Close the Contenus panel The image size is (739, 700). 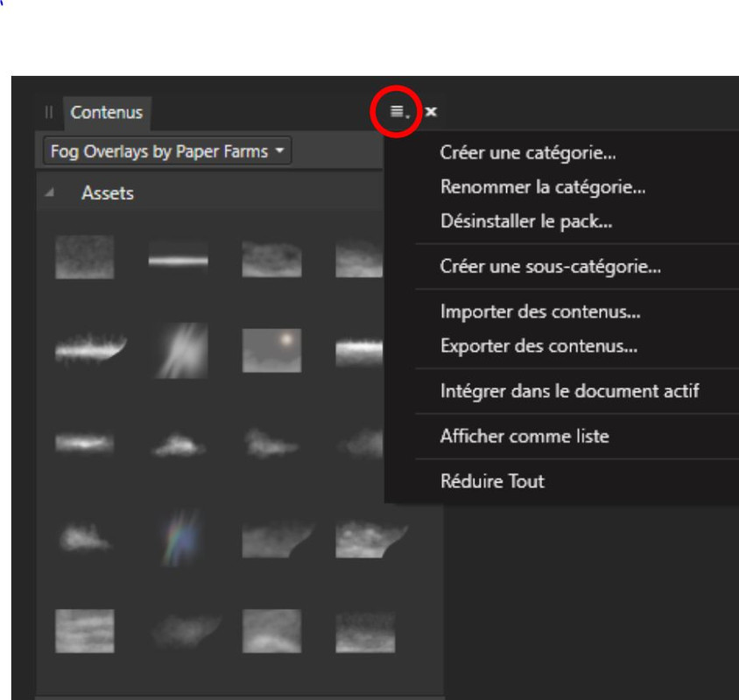431,112
